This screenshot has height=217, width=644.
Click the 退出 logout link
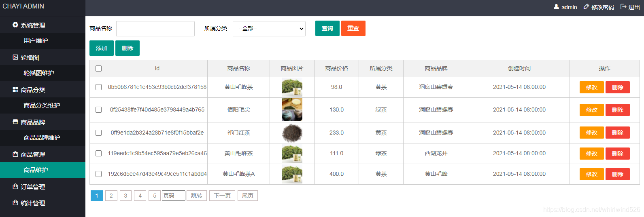pyautogui.click(x=634, y=7)
